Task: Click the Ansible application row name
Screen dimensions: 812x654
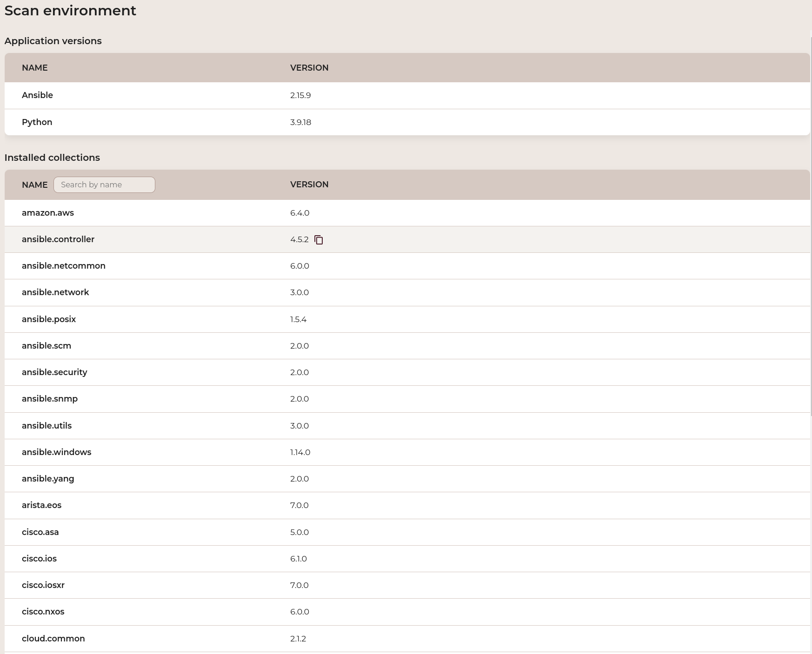Action: [x=37, y=95]
